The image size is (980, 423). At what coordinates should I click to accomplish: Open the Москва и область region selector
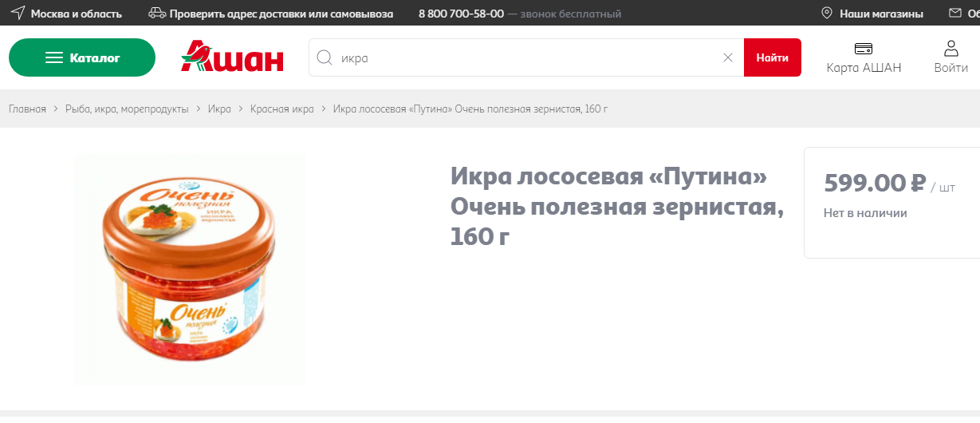click(77, 14)
